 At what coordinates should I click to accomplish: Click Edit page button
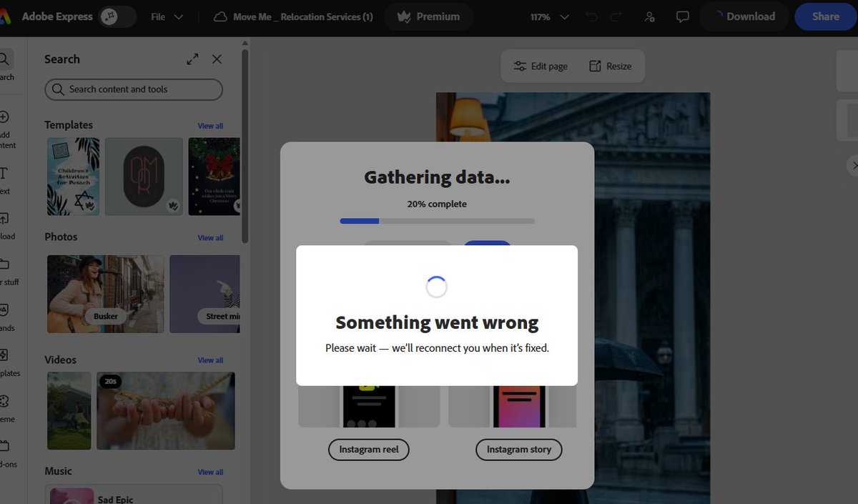pos(541,66)
